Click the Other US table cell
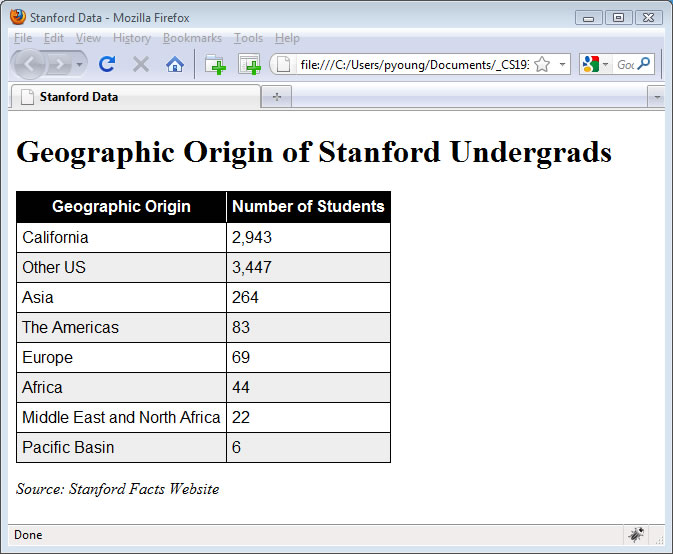Image resolution: width=673 pixels, height=554 pixels. [x=121, y=267]
